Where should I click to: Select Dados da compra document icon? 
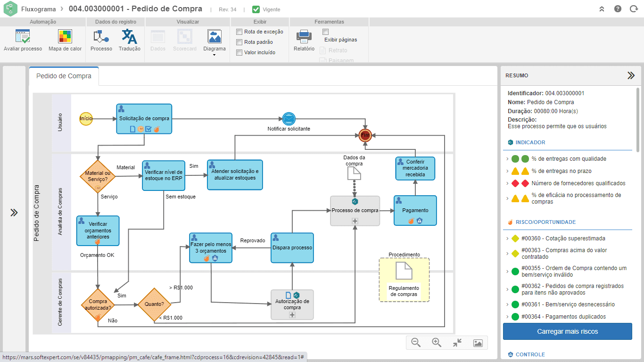click(x=354, y=173)
